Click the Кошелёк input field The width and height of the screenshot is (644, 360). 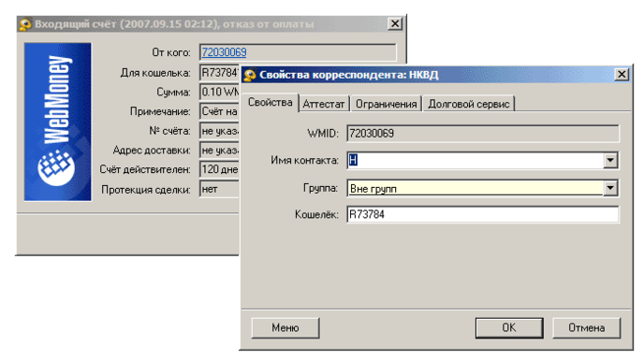click(483, 214)
